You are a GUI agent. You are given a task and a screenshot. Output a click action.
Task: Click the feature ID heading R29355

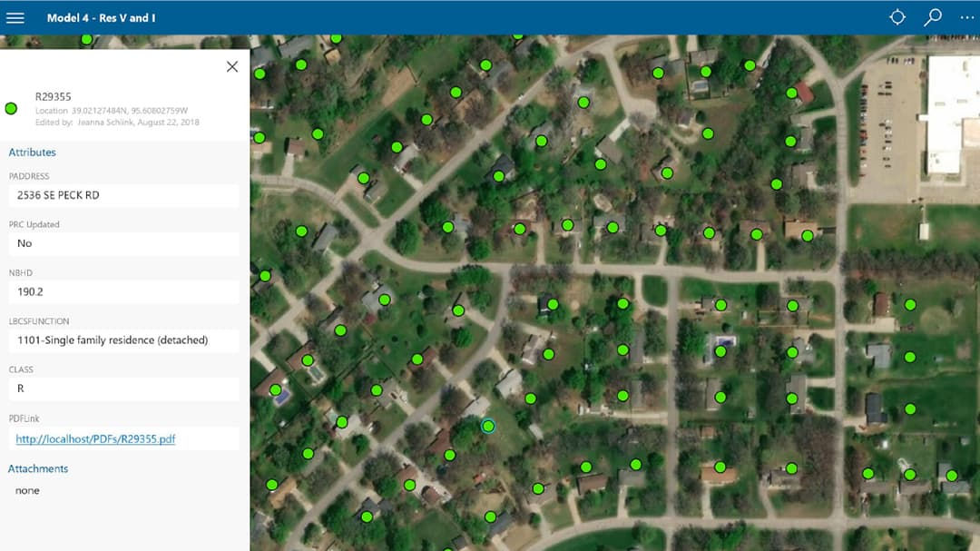[x=51, y=96]
